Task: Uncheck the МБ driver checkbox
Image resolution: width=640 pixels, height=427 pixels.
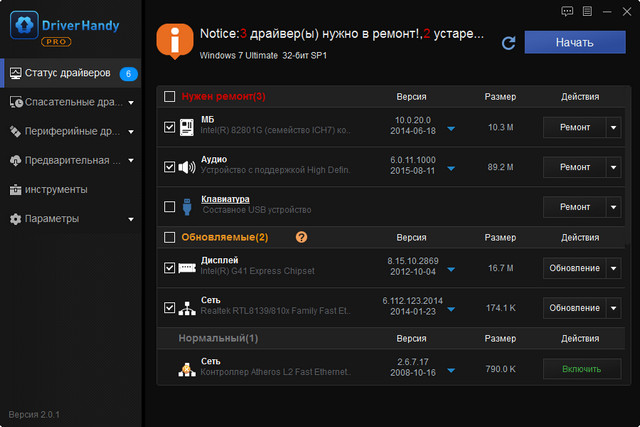Action: click(168, 127)
